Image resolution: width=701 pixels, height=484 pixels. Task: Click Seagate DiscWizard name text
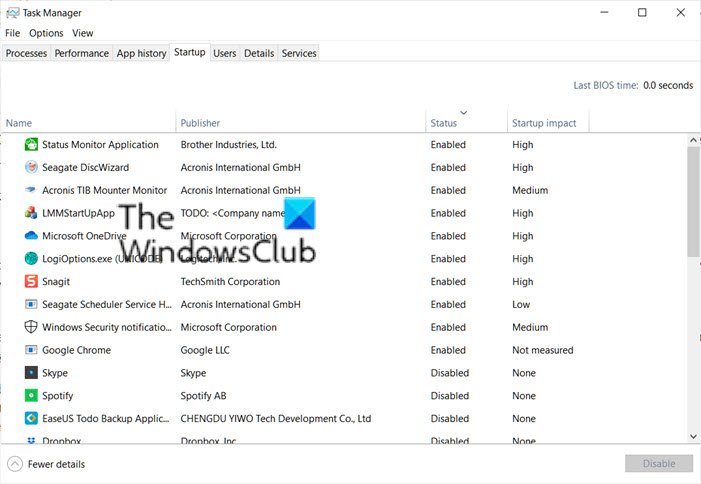pos(85,167)
